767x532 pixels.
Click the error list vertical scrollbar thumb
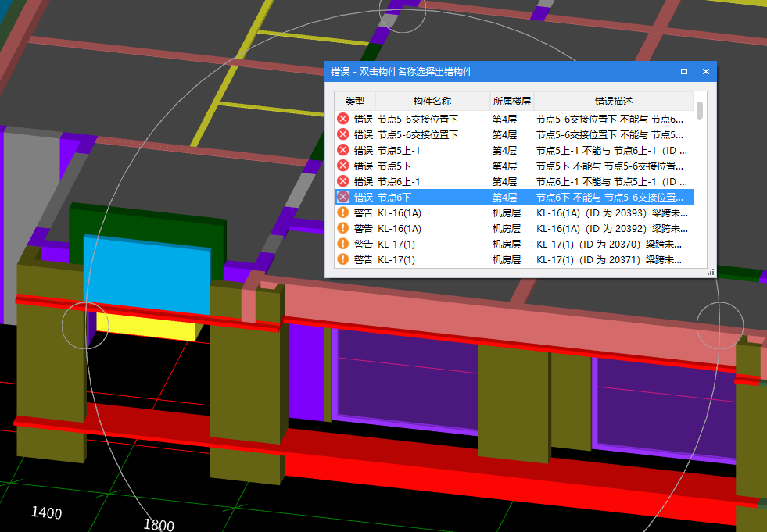(700, 110)
